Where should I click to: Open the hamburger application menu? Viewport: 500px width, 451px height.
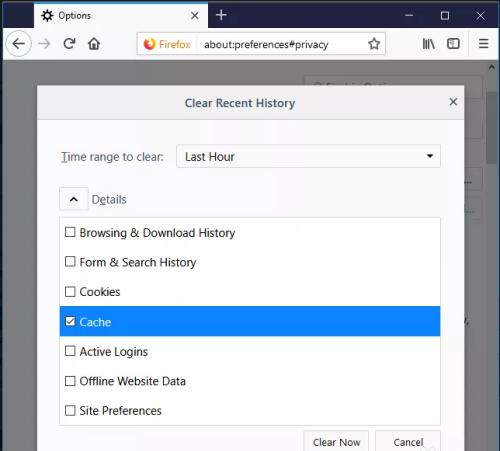click(x=483, y=44)
